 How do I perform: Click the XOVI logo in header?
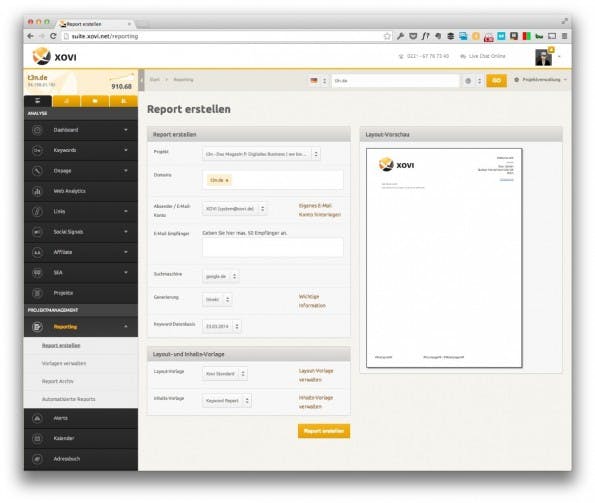[x=54, y=57]
